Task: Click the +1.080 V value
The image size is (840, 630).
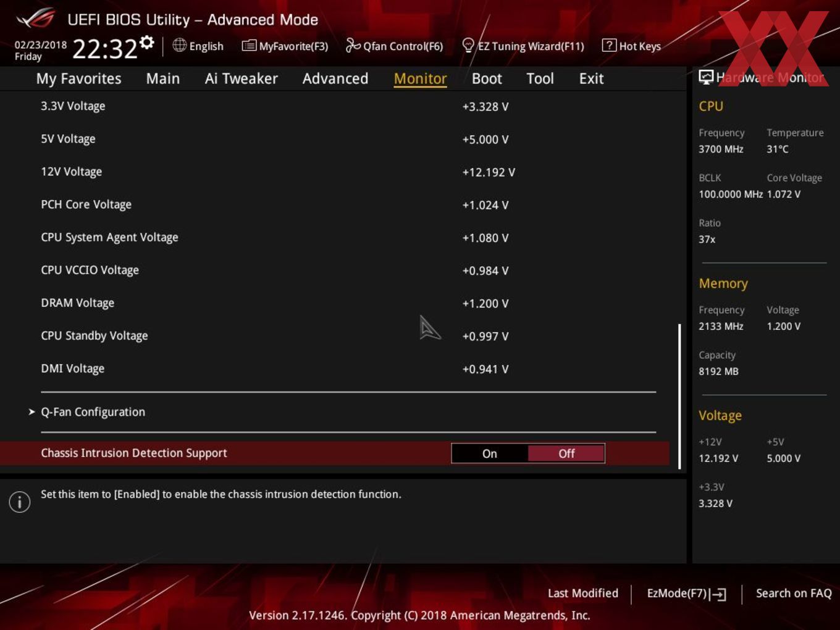Action: tap(485, 238)
